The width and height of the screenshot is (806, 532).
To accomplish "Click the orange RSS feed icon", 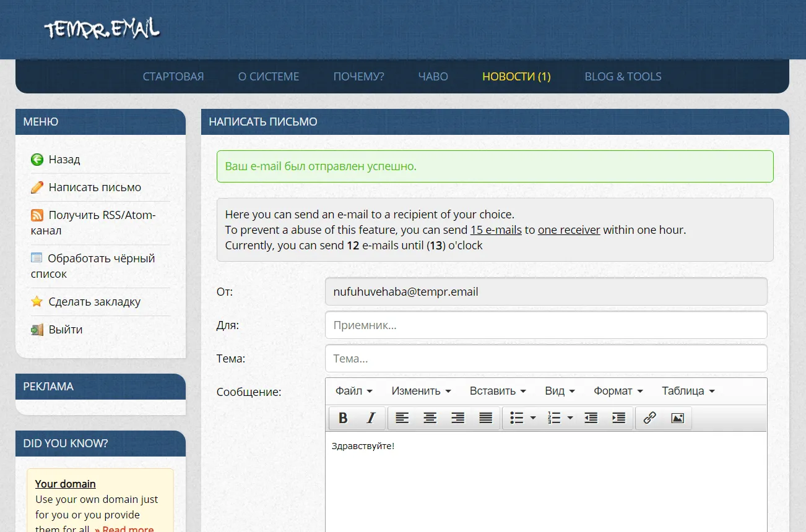I will tap(37, 215).
